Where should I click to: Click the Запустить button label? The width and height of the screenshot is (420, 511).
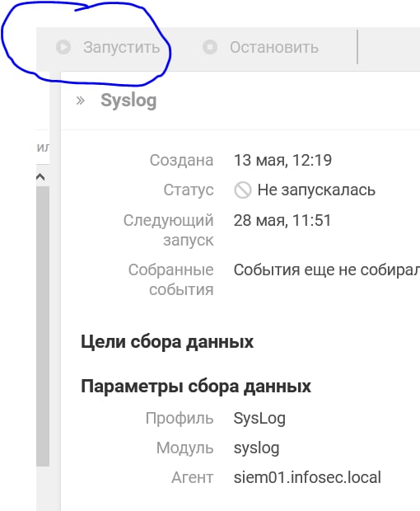[121, 48]
